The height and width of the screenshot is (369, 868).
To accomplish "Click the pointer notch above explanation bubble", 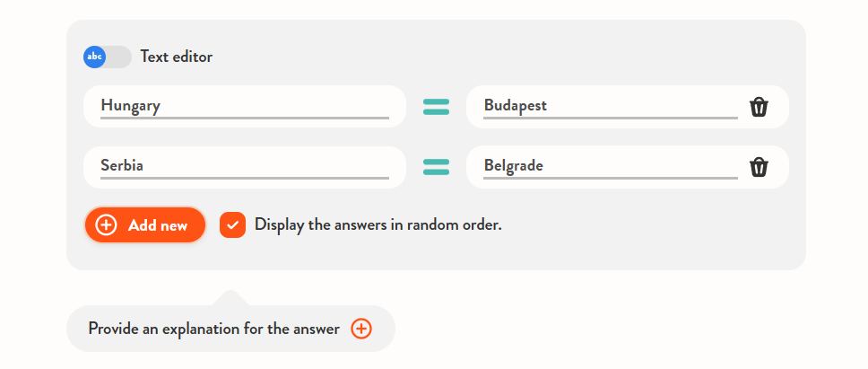I will coord(230,297).
